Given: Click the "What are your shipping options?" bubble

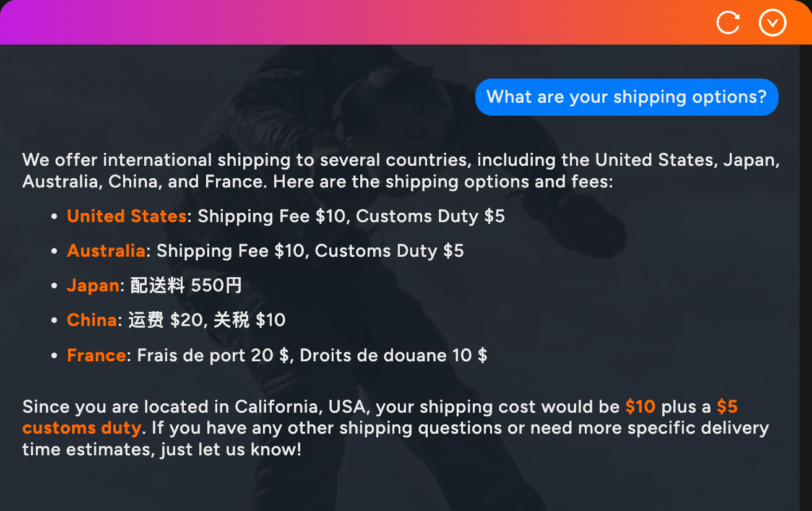Looking at the screenshot, I should 626,97.
